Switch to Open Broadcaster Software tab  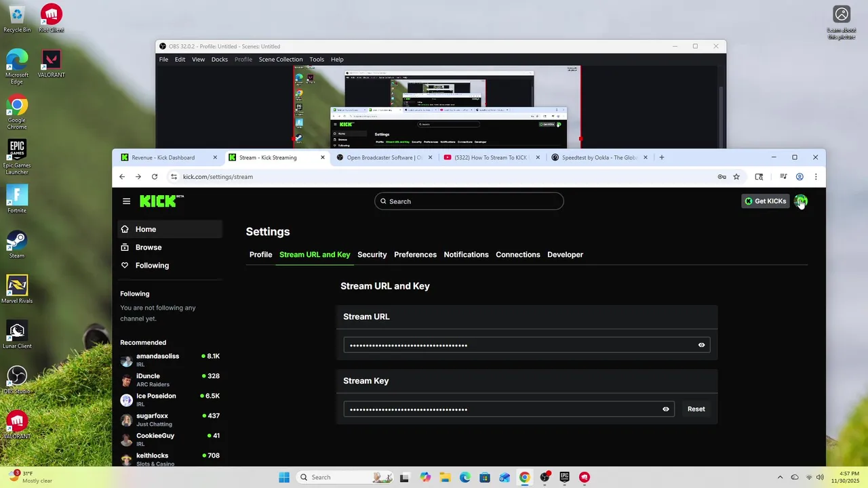pos(384,157)
